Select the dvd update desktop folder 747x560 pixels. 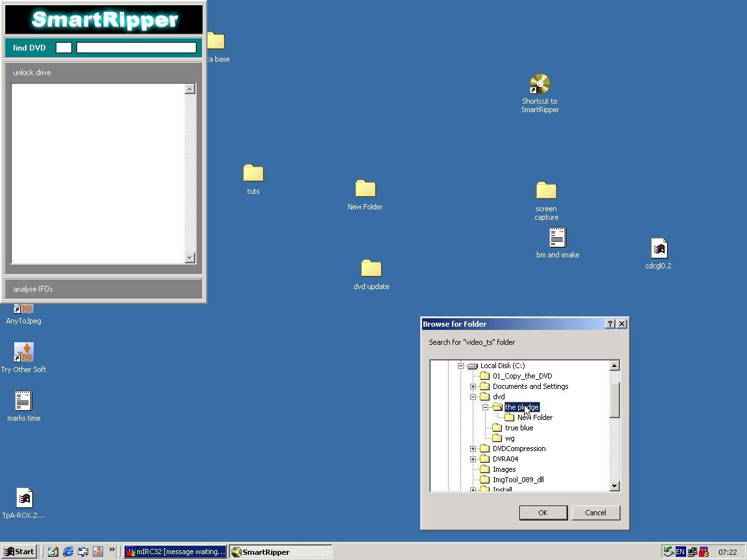pos(371,275)
